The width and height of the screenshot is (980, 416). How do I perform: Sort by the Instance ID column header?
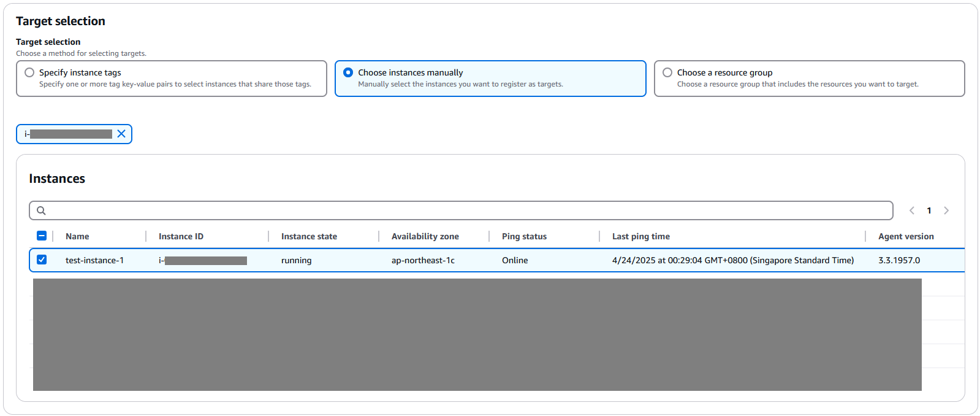click(x=181, y=236)
